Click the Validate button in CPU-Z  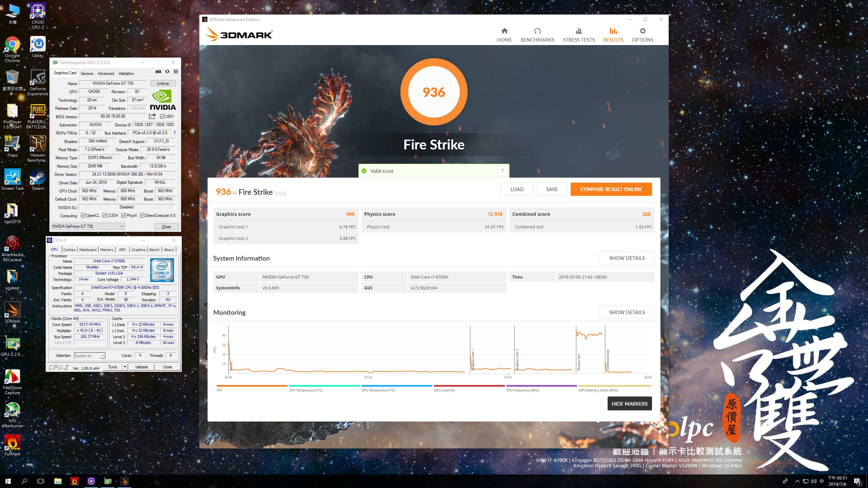141,367
